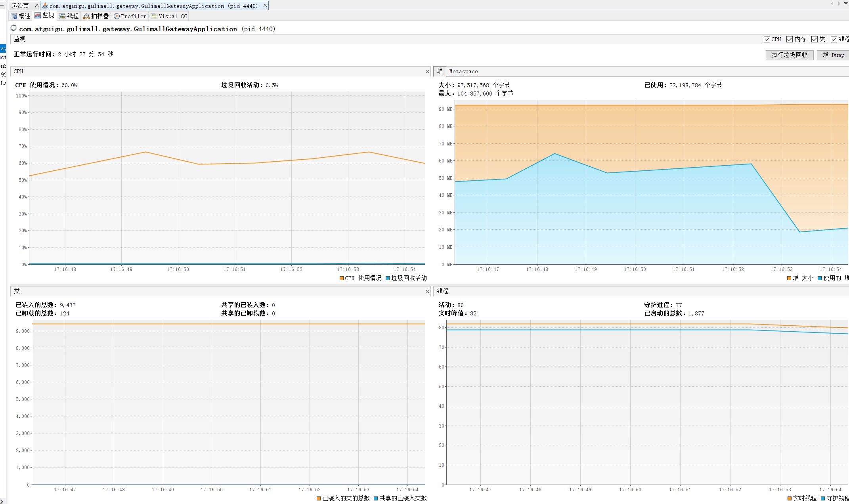849x504 pixels.
Task: Toggle the 内存 memory checkbox
Action: pos(790,39)
